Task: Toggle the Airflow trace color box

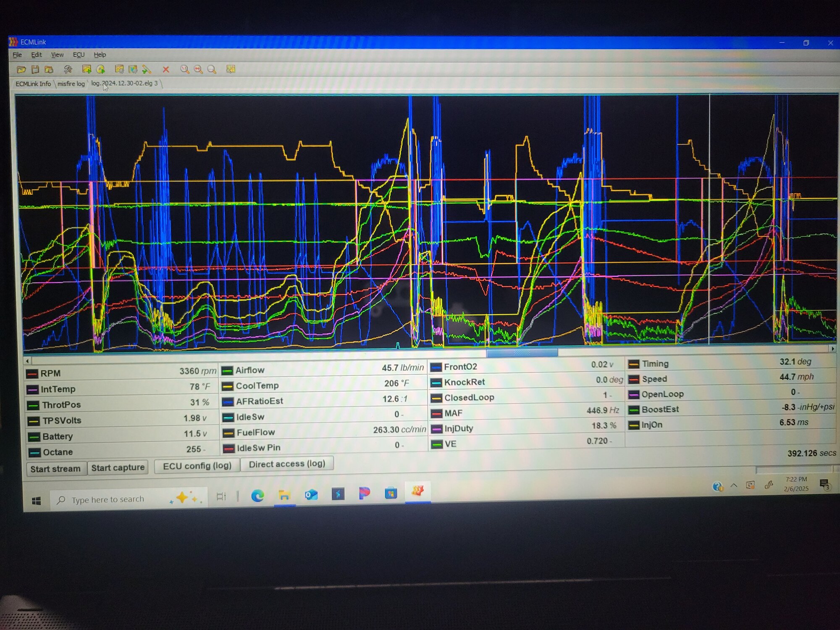Action: [227, 370]
